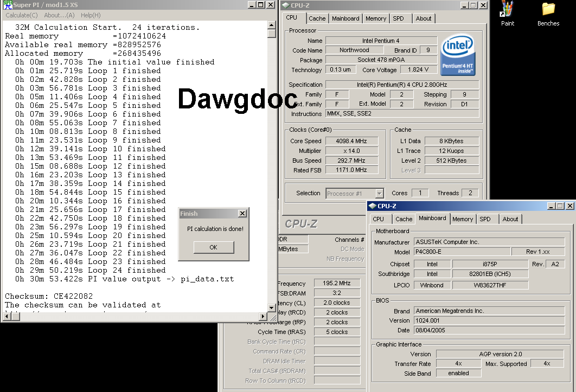
Task: Select Mainboard tab in lower CPU-Z window
Action: [x=432, y=218]
